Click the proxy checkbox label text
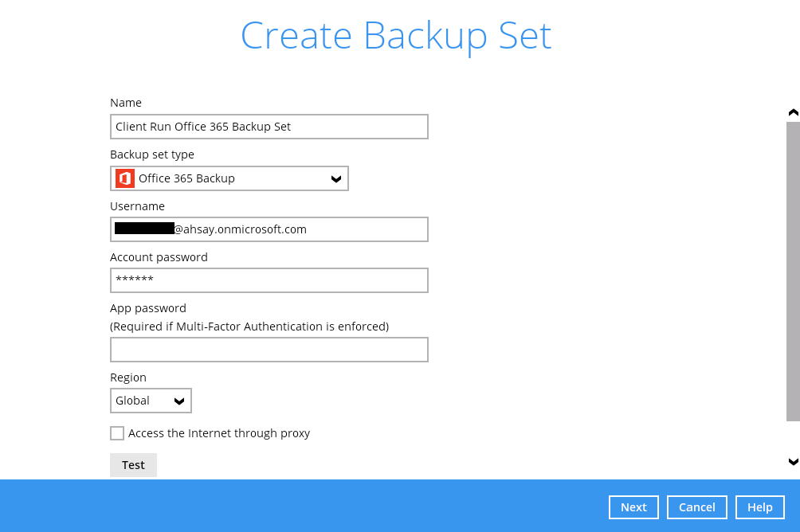This screenshot has width=800, height=532. pyautogui.click(x=219, y=433)
